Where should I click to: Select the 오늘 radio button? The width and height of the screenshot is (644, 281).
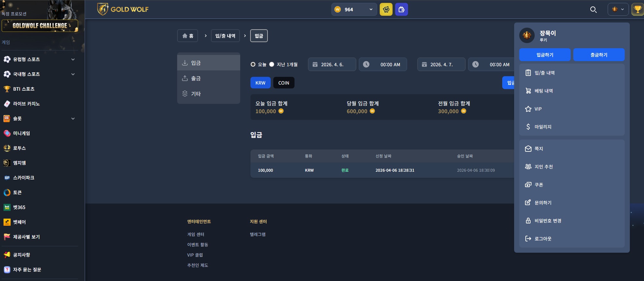[x=253, y=64]
